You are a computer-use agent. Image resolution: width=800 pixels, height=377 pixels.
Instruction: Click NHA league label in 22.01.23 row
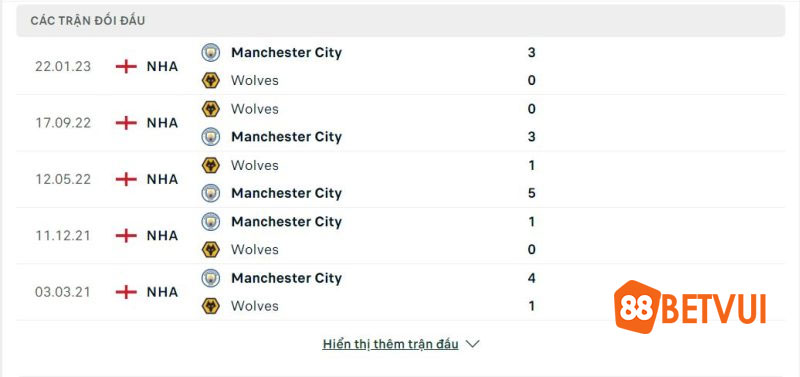click(x=162, y=66)
